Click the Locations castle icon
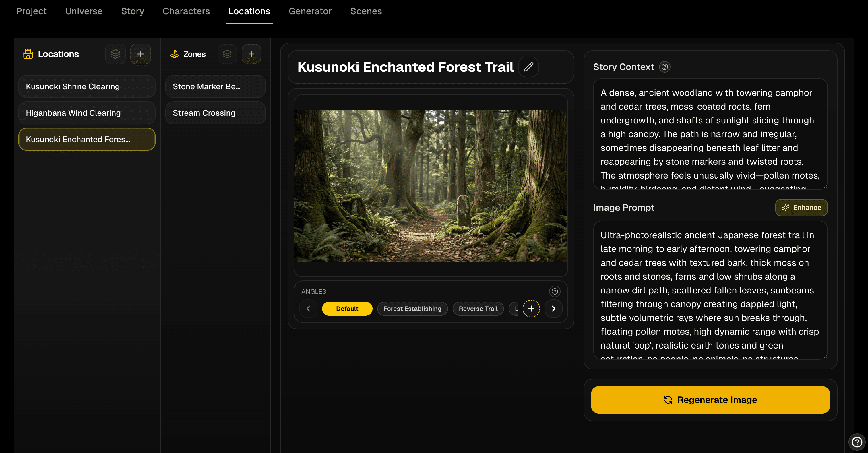The height and width of the screenshot is (453, 868). (x=28, y=54)
